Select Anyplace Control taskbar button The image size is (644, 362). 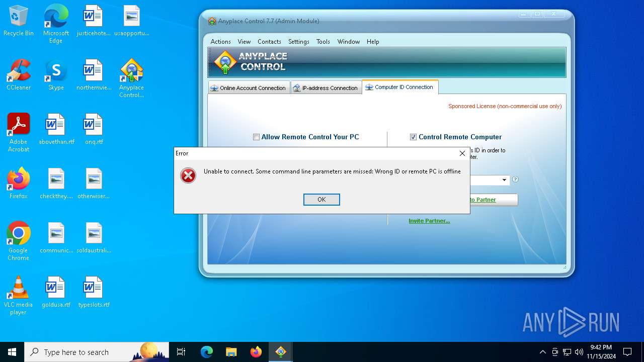281,352
